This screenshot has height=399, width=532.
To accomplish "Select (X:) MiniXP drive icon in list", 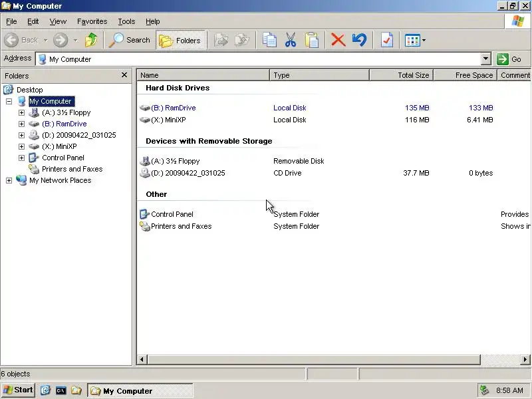I will [x=145, y=120].
